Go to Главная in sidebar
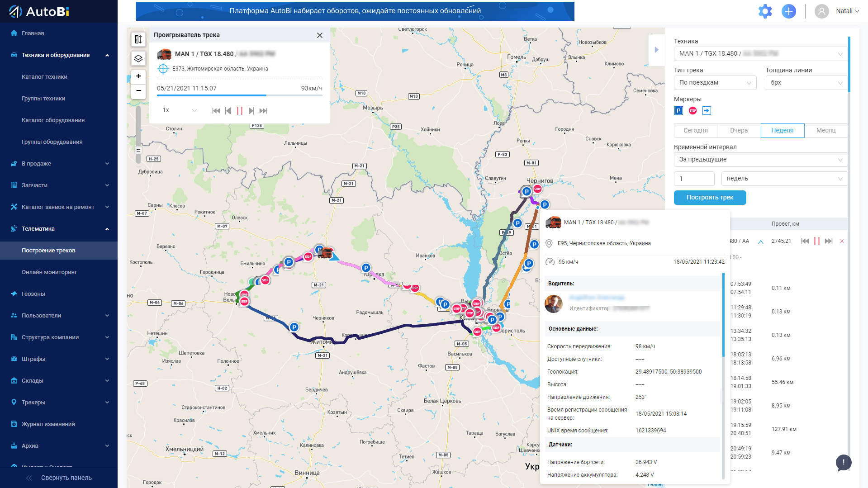Image resolution: width=868 pixels, height=488 pixels. (59, 33)
